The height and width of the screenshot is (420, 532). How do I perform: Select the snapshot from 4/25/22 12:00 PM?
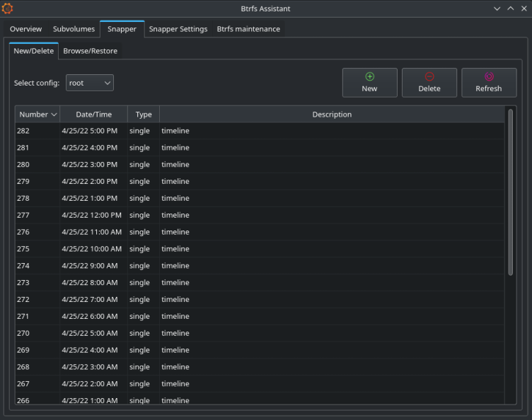91,215
